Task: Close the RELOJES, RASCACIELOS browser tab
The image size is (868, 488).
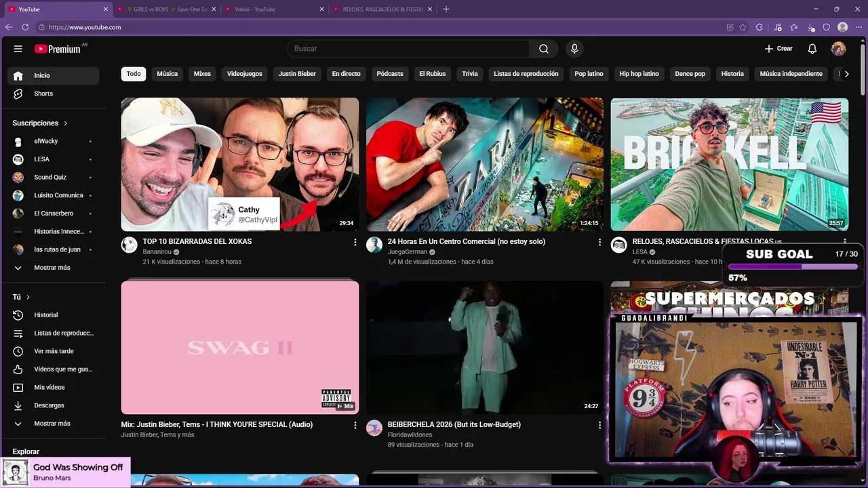Action: tap(431, 9)
